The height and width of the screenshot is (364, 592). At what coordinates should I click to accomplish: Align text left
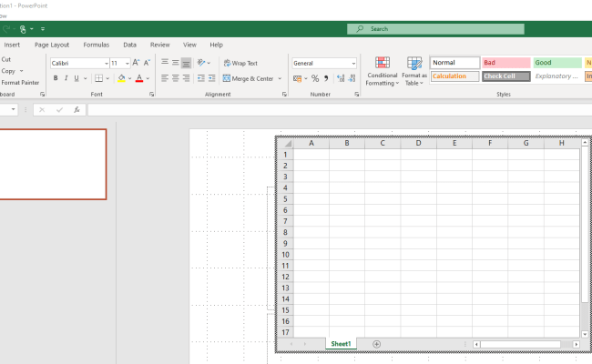coord(165,78)
